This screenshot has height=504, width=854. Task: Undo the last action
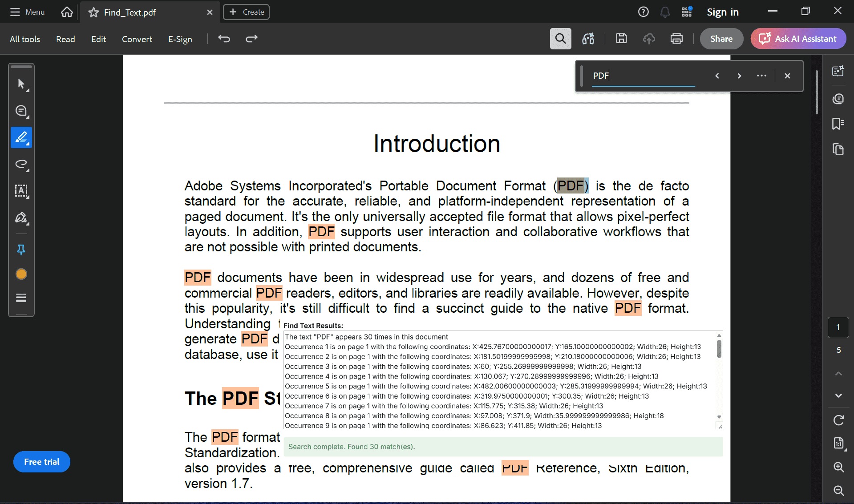tap(224, 39)
